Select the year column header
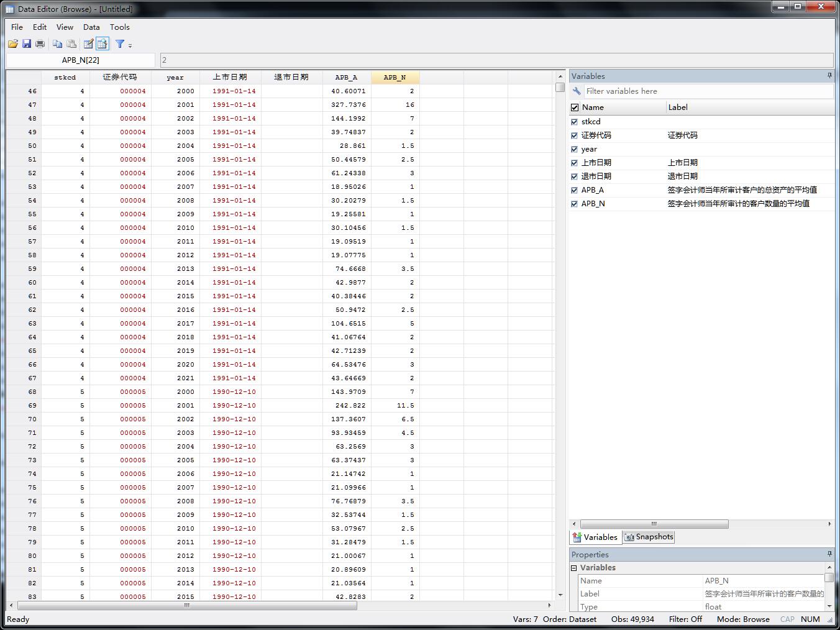 point(175,78)
